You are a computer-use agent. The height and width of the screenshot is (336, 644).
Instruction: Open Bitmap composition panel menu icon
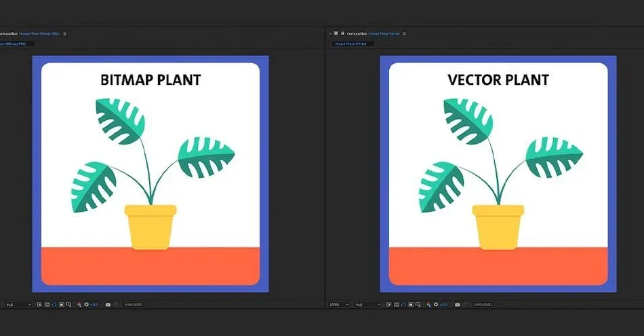coord(64,34)
